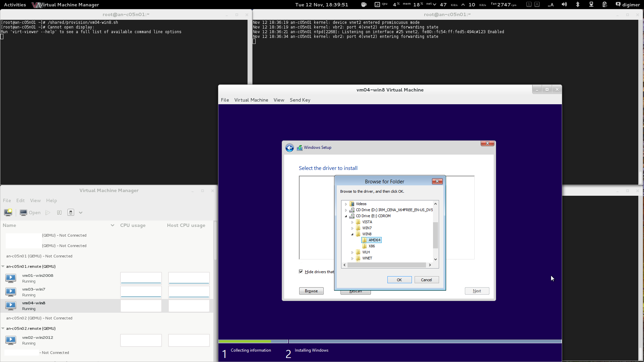
Task: Click the Windows Setup back arrow icon
Action: (x=289, y=148)
